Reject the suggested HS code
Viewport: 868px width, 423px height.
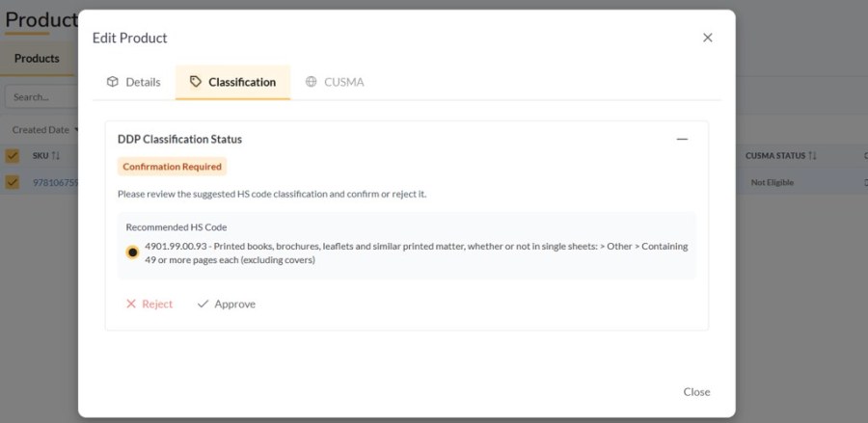149,304
